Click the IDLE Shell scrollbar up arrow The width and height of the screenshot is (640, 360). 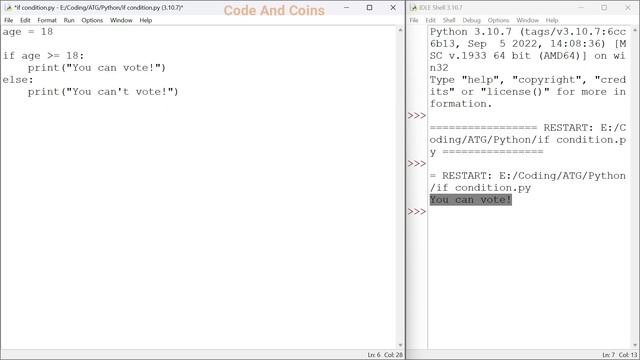pyautogui.click(x=635, y=30)
